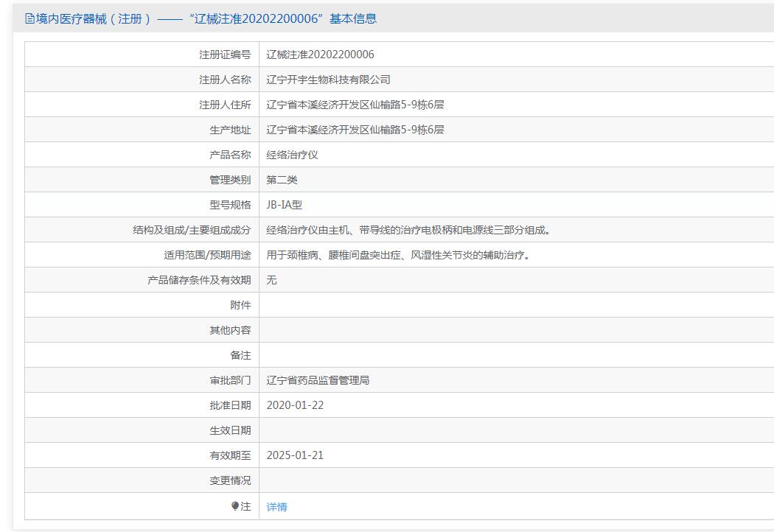Click the 生产地址 address value
Viewport: 774px width, 532px height.
355,130
